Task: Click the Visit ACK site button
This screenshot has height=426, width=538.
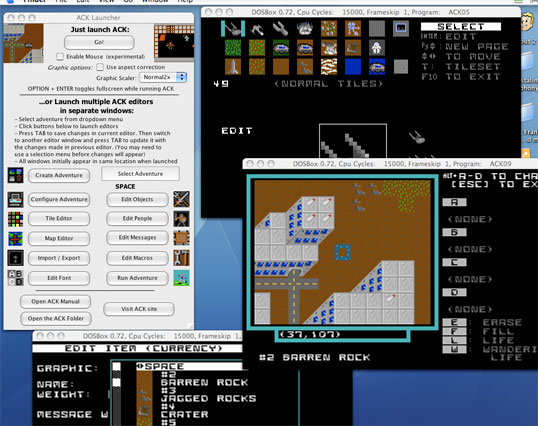Action: point(139,309)
